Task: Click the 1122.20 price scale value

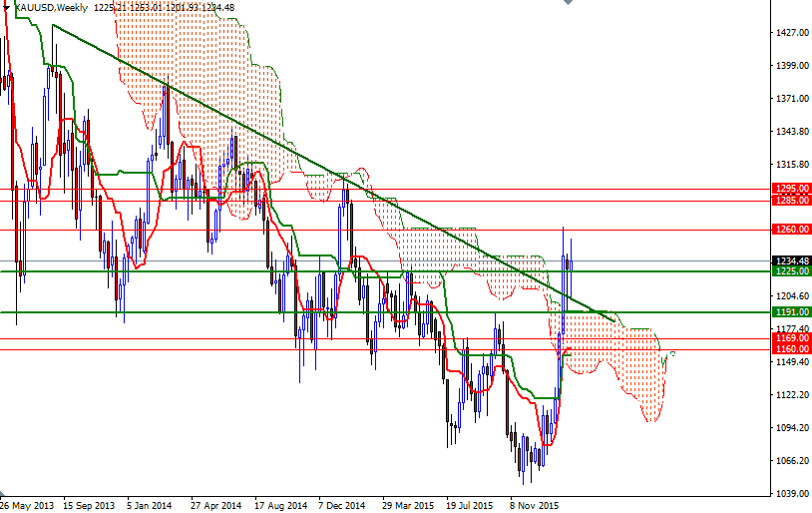Action: (x=792, y=395)
